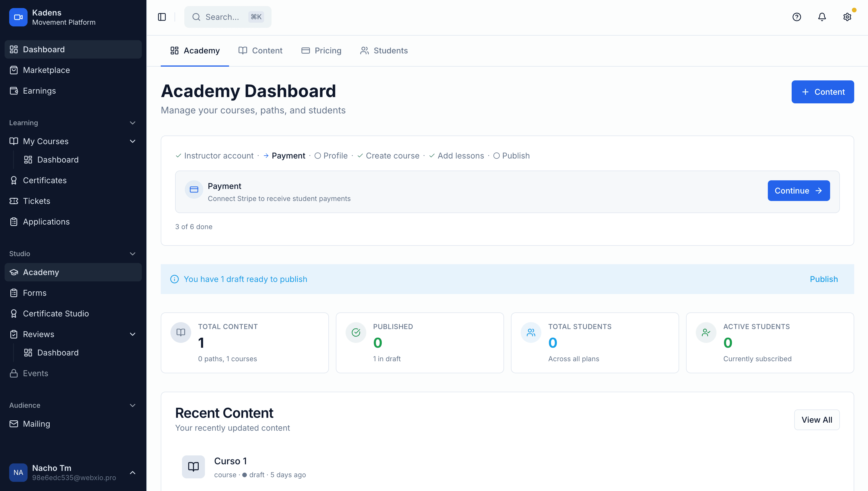
Task: Click the draft info circle icon
Action: 174,279
